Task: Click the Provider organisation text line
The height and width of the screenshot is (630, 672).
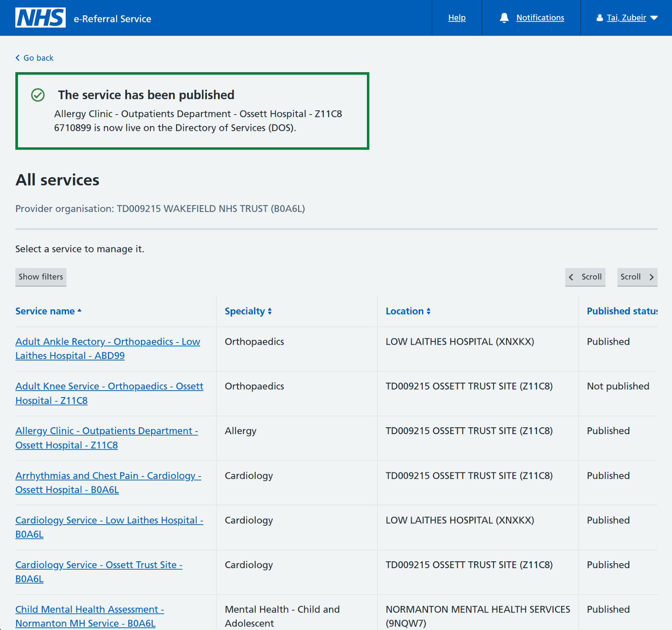Action: [x=160, y=208]
